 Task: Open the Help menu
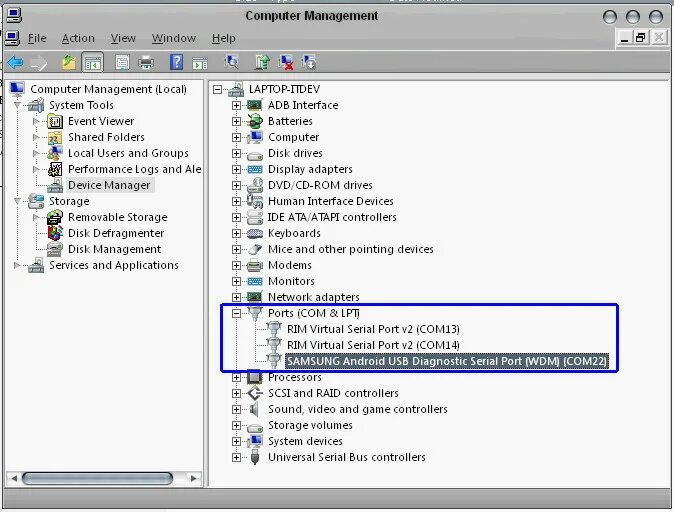(x=224, y=38)
